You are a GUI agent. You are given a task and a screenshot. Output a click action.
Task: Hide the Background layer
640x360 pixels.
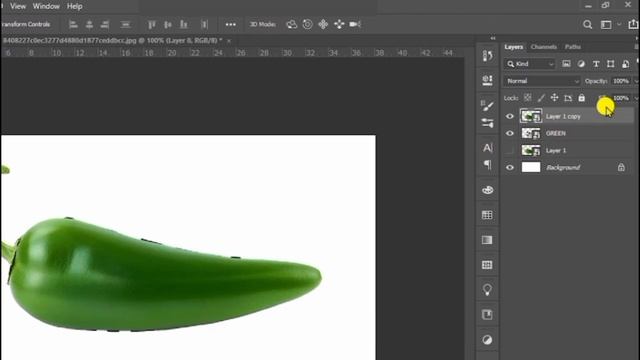tap(510, 167)
